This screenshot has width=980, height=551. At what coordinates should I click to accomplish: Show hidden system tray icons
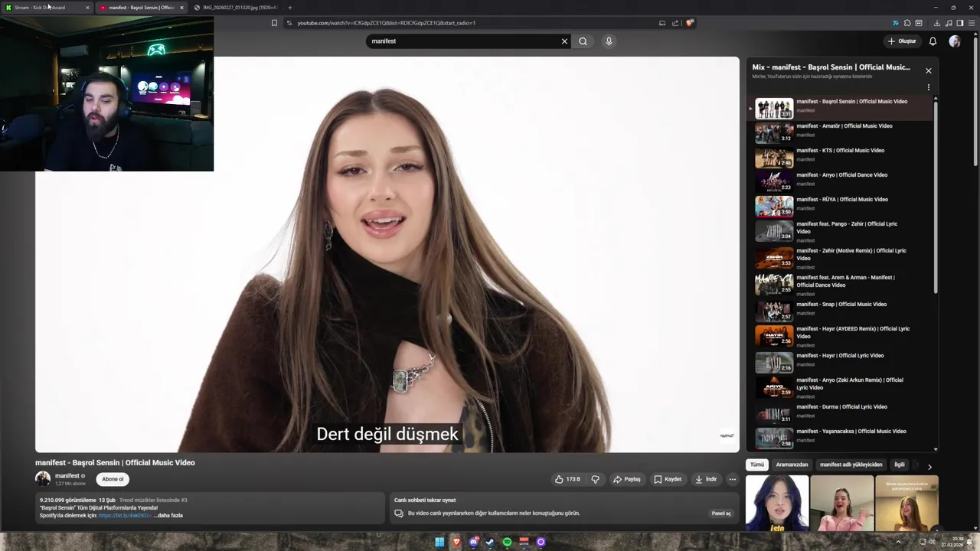(x=898, y=542)
